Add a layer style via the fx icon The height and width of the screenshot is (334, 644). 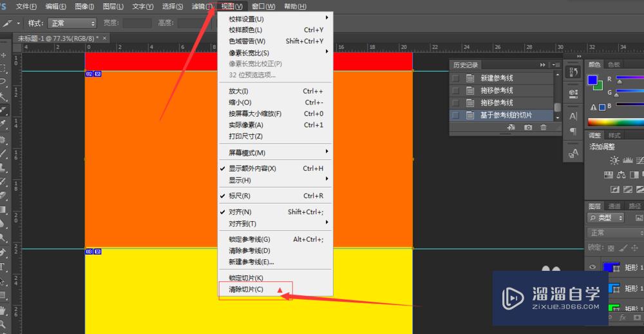pos(623,317)
